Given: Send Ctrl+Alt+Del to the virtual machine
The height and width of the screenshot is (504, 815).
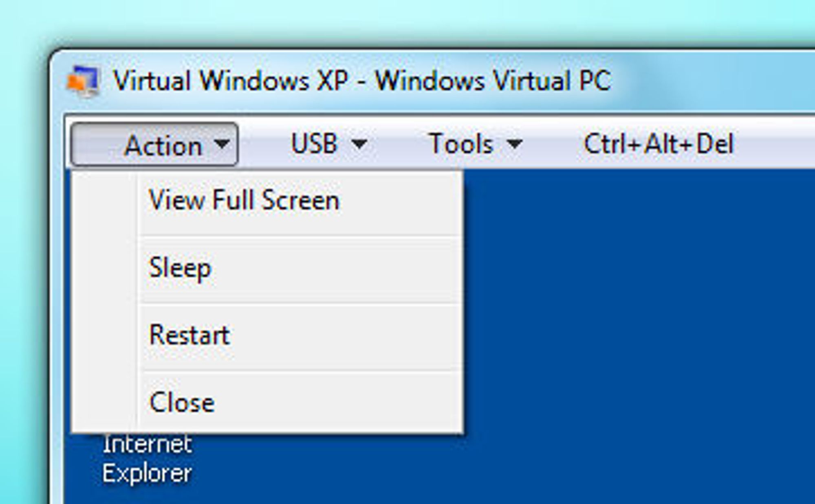Looking at the screenshot, I should 659,144.
